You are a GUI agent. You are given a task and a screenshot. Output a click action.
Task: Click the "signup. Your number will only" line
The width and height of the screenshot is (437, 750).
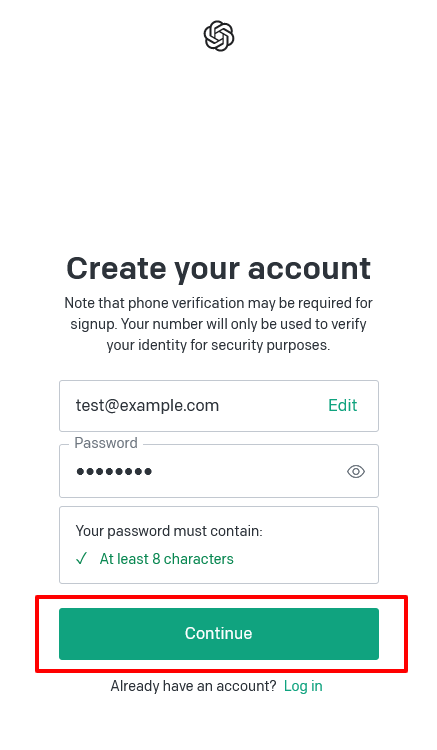[x=218, y=324]
